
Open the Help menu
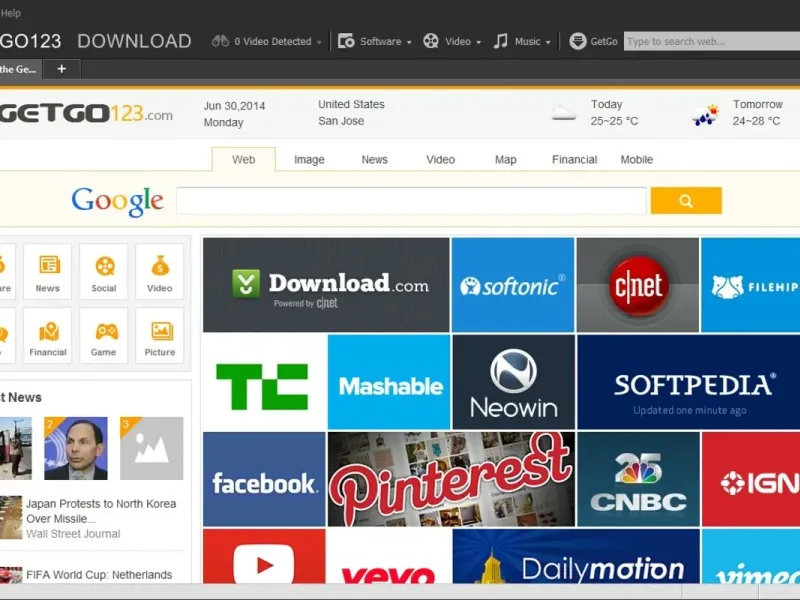[x=10, y=13]
